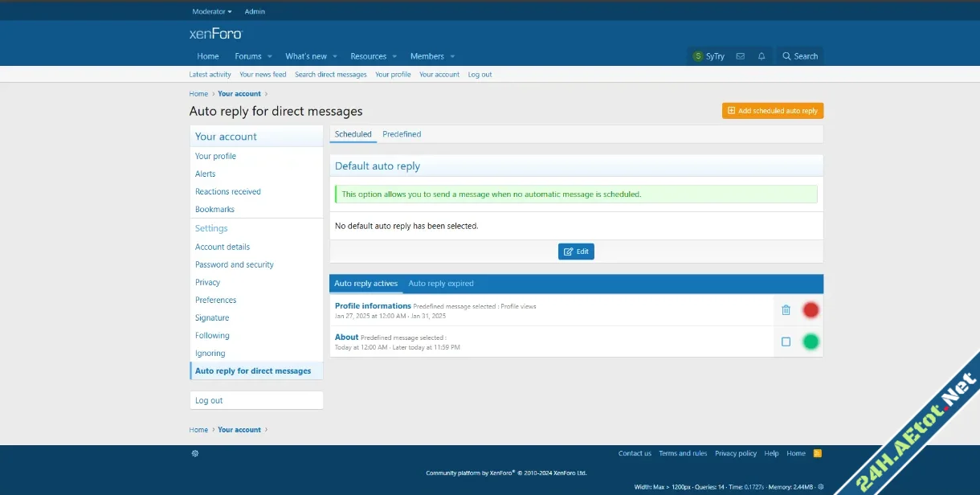Open the direct messages envelope icon
Screen dimensions: 980x495
pos(740,56)
